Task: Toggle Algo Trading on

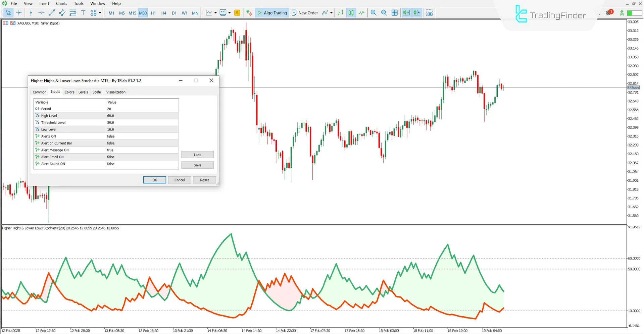Action: (x=272, y=13)
